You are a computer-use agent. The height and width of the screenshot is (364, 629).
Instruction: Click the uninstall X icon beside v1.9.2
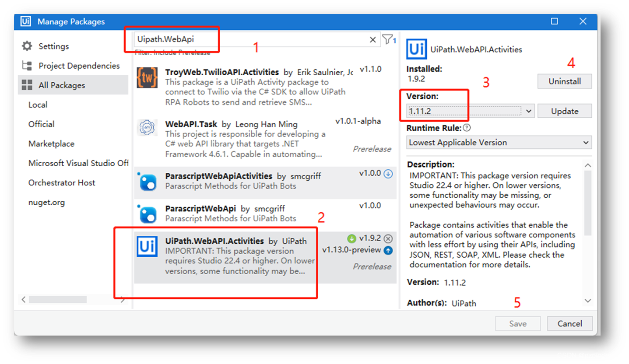point(388,239)
